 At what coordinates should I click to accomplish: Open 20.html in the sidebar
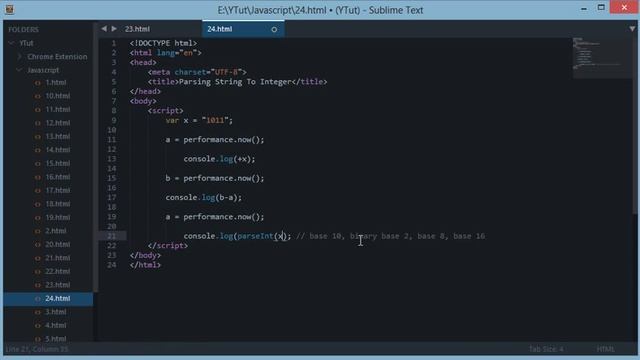(x=58, y=244)
